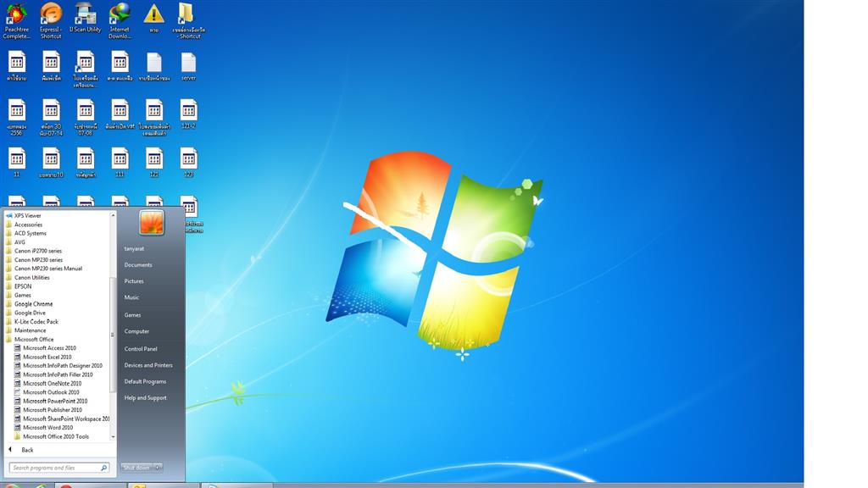Launch Microsoft Outlook 2010
868x488 pixels.
(x=51, y=392)
